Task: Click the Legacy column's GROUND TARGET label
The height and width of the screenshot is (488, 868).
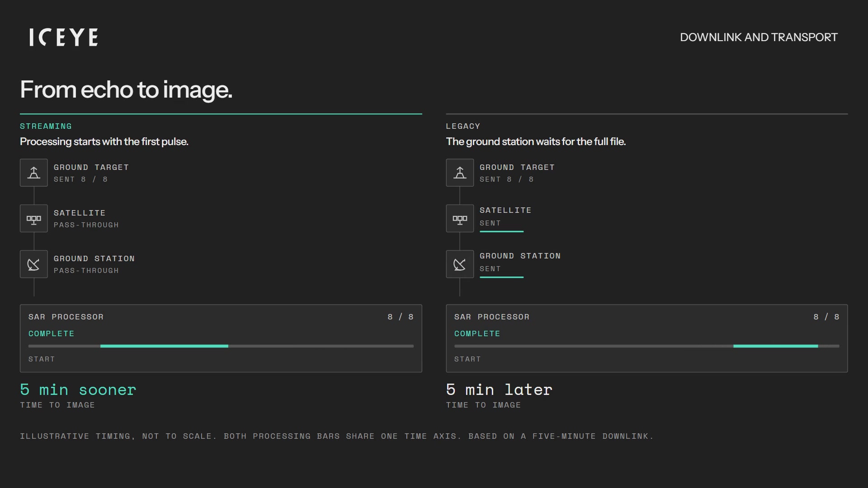Action: 517,167
